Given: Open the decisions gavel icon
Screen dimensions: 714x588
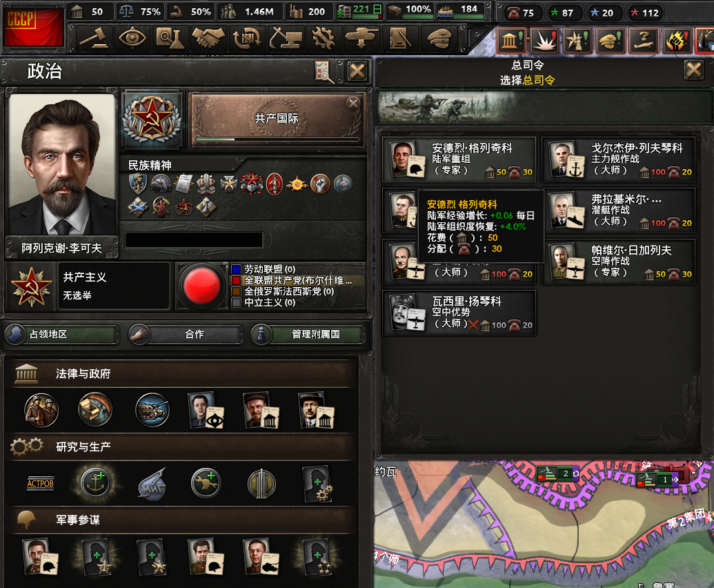Looking at the screenshot, I should click(94, 38).
